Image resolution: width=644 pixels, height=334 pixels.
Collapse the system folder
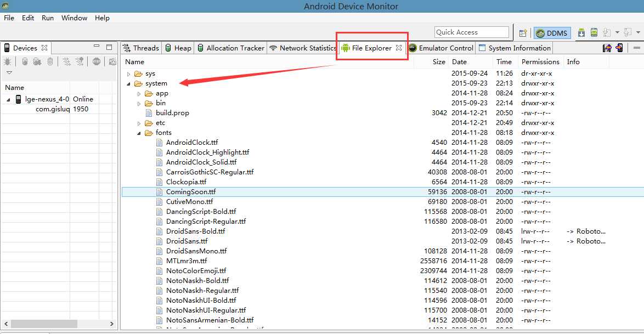coord(128,84)
